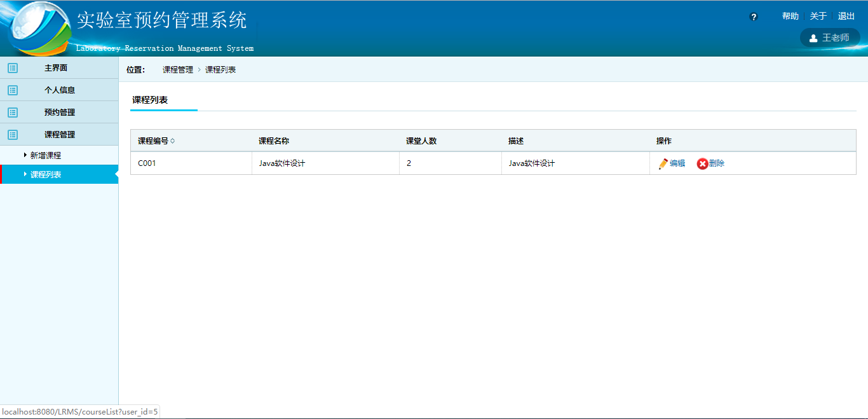Click the question mark help icon

[x=754, y=17]
